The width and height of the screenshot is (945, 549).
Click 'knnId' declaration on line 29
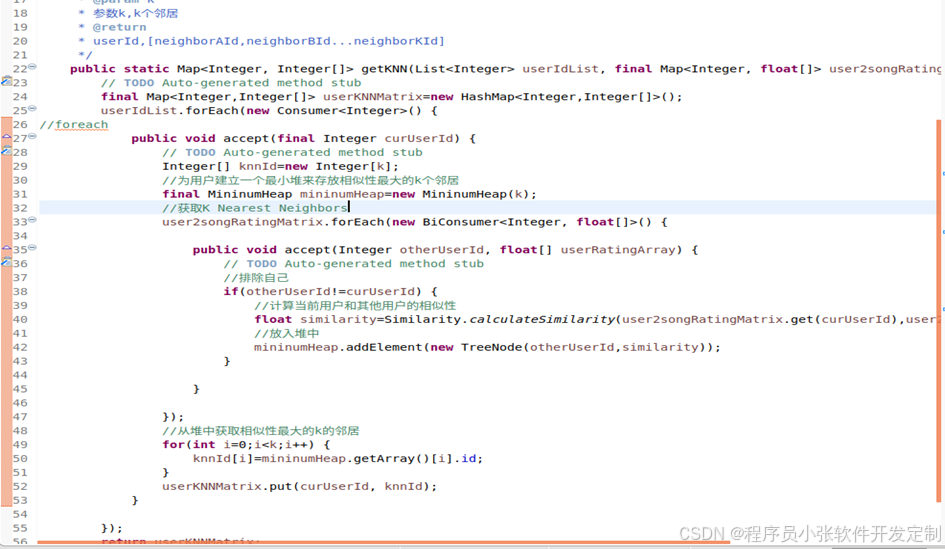(258, 166)
